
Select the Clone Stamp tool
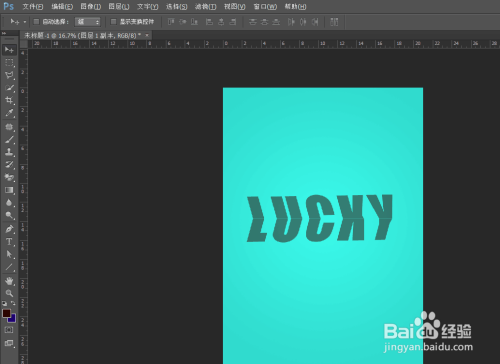9,152
